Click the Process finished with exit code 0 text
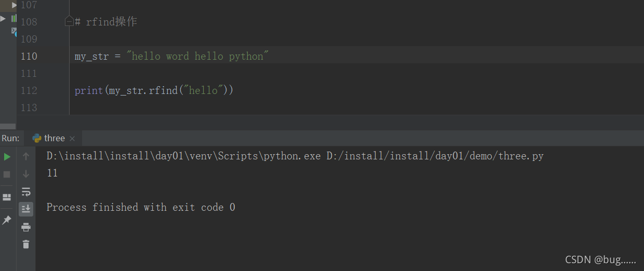This screenshot has width=644, height=271. coord(141,207)
